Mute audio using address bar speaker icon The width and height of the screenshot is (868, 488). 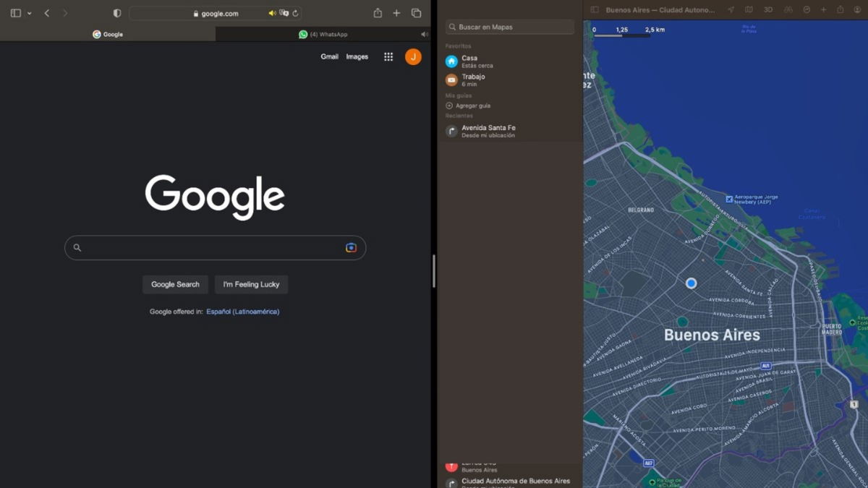click(273, 13)
